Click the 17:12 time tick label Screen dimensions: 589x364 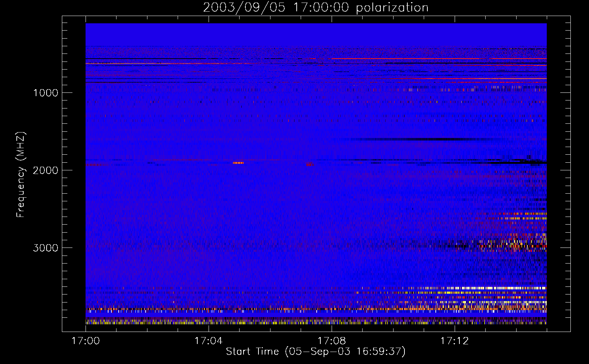click(x=455, y=341)
